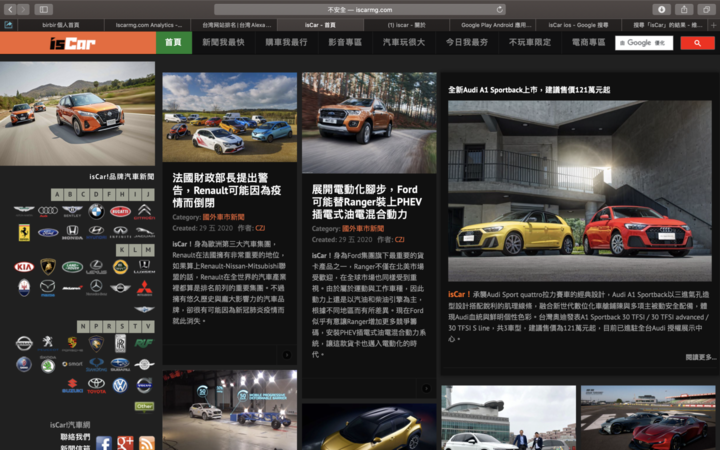Reload the page in Safari
Image resolution: width=720 pixels, height=450 pixels.
click(x=499, y=9)
